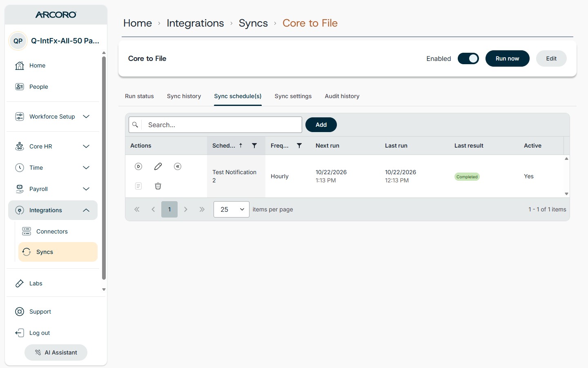Go to first page of results
588x368 pixels.
(137, 209)
